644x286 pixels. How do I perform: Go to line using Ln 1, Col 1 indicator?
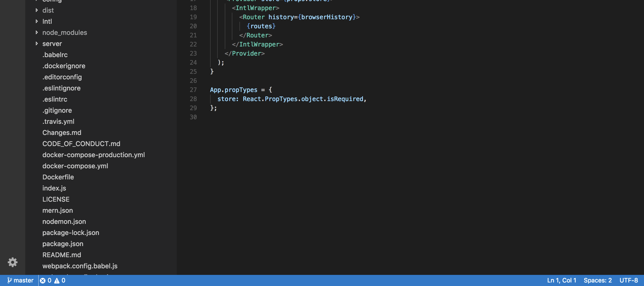(x=561, y=280)
